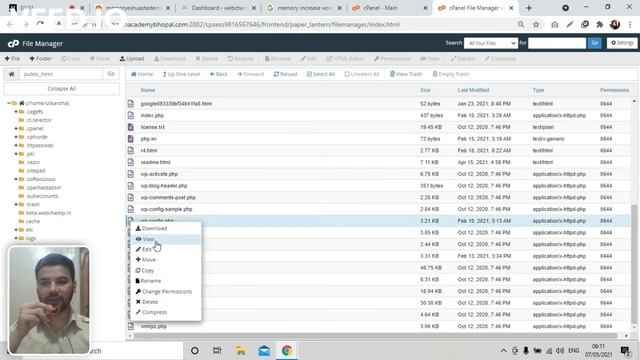Click the file icon of license.txt

(x=131, y=127)
